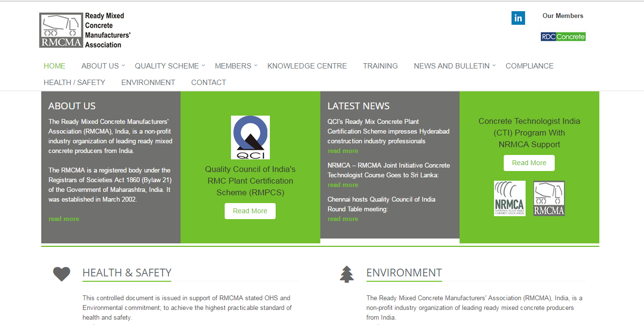Click the About Us panel heading
644x325 pixels.
coord(72,106)
